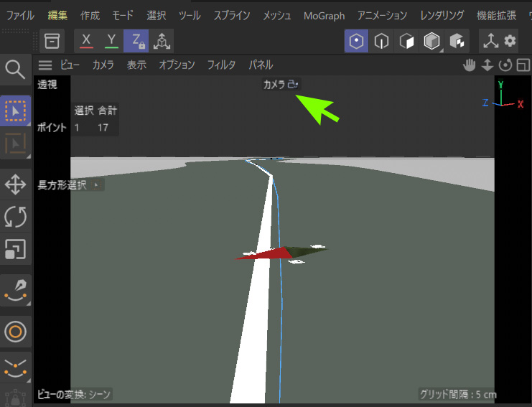Select the Scale tool
The width and height of the screenshot is (532, 407).
[x=15, y=249]
